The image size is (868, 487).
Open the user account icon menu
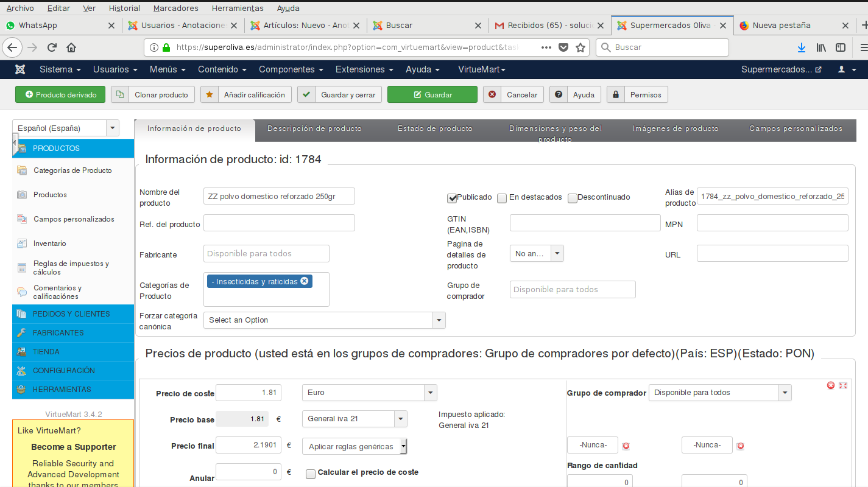846,69
